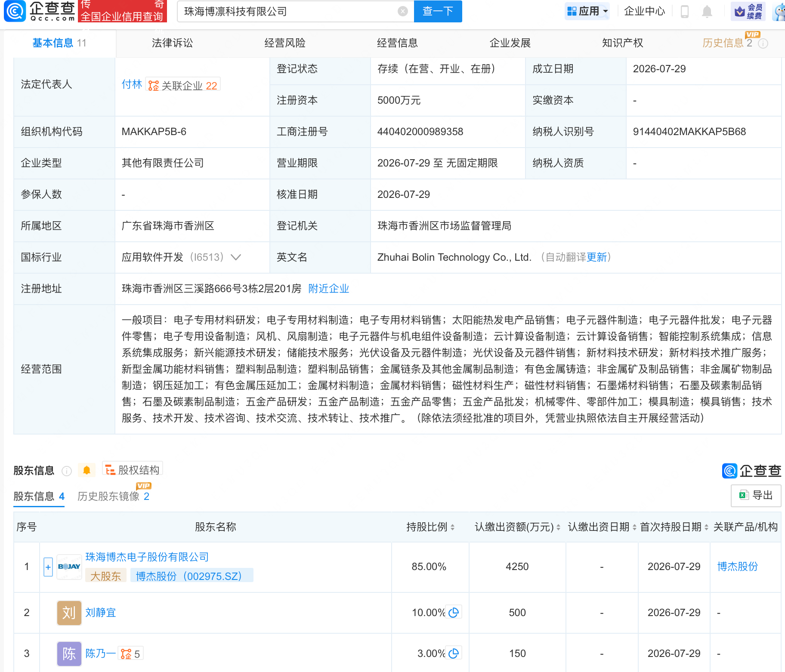
Task: Select the 历史股东镜像 2 sub-tab
Action: 114,496
